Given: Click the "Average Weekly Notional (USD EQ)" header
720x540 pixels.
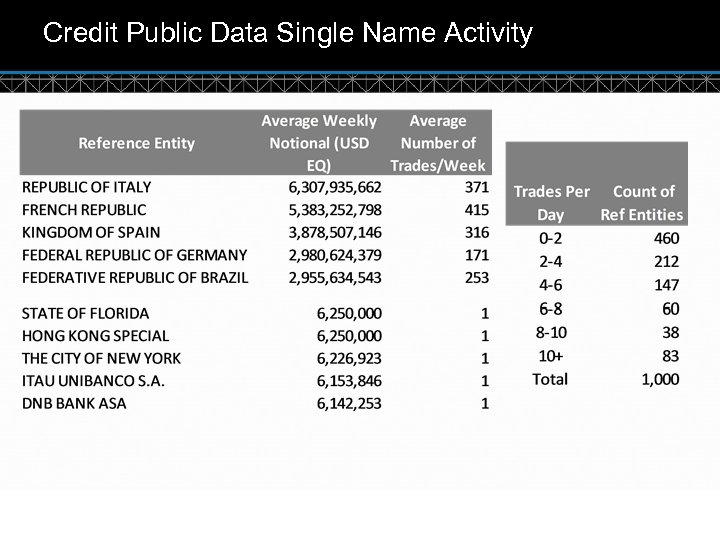Looking at the screenshot, I should [319, 143].
